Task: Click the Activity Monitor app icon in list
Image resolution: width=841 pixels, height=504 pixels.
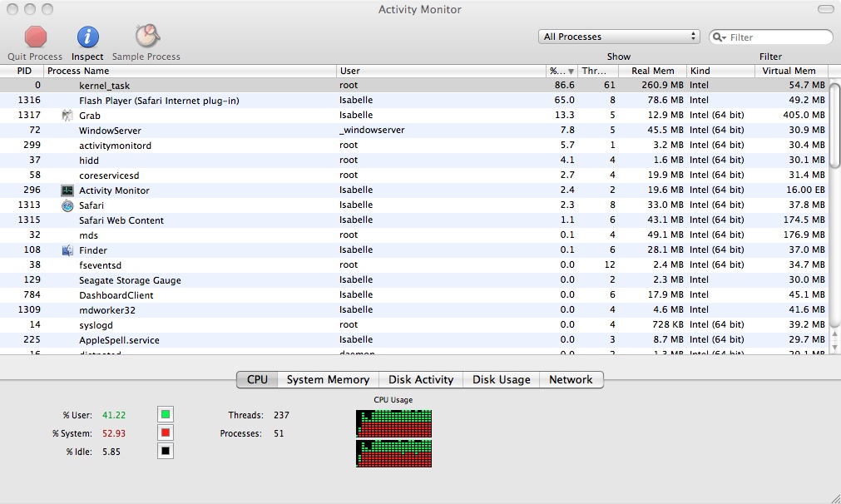Action: tap(67, 190)
